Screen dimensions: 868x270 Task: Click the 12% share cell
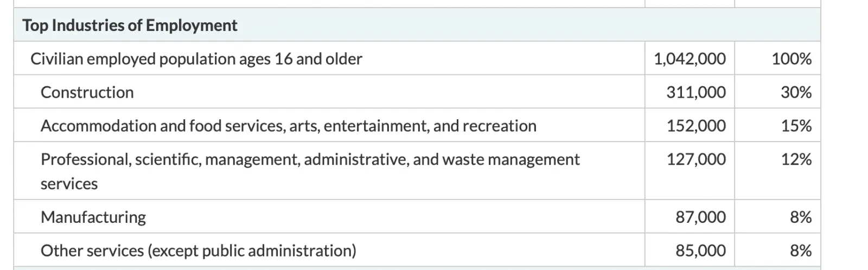pos(796,159)
